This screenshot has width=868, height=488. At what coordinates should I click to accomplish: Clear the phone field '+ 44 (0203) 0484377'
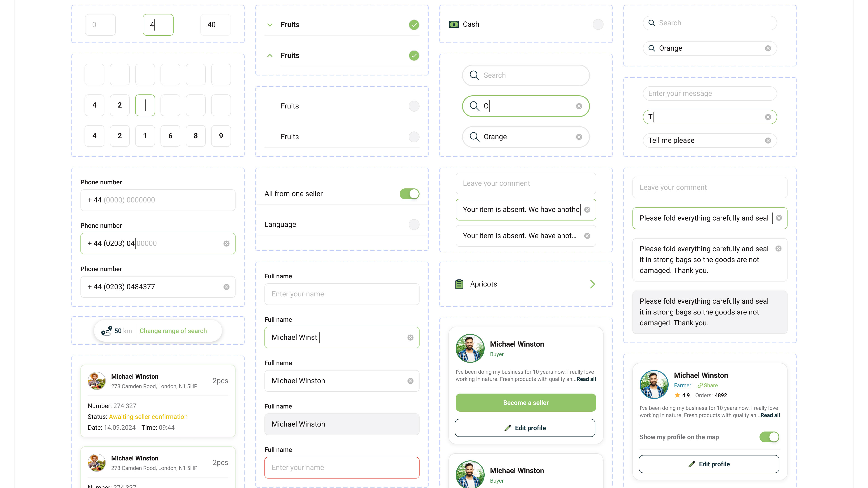(226, 287)
